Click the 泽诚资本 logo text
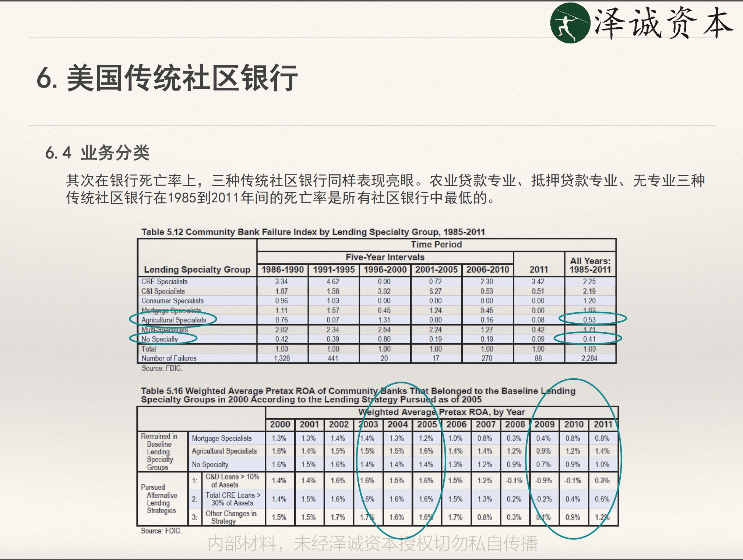This screenshot has width=743, height=560. 663,23
